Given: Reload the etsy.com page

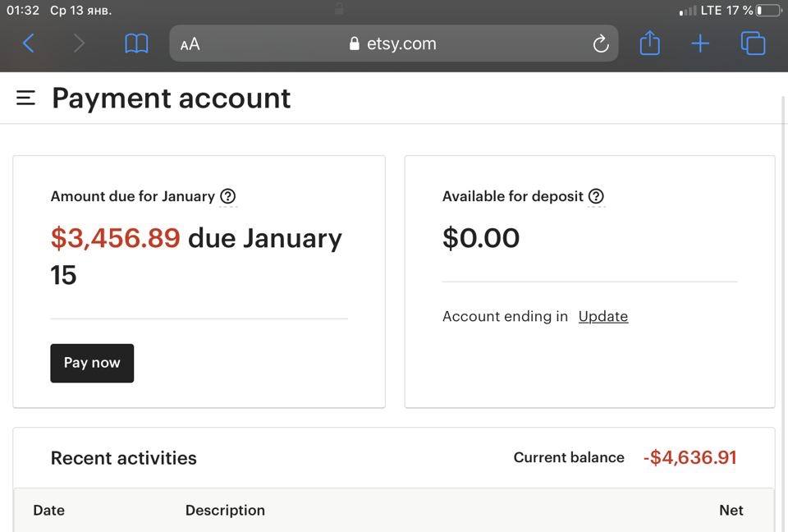Looking at the screenshot, I should coord(601,44).
